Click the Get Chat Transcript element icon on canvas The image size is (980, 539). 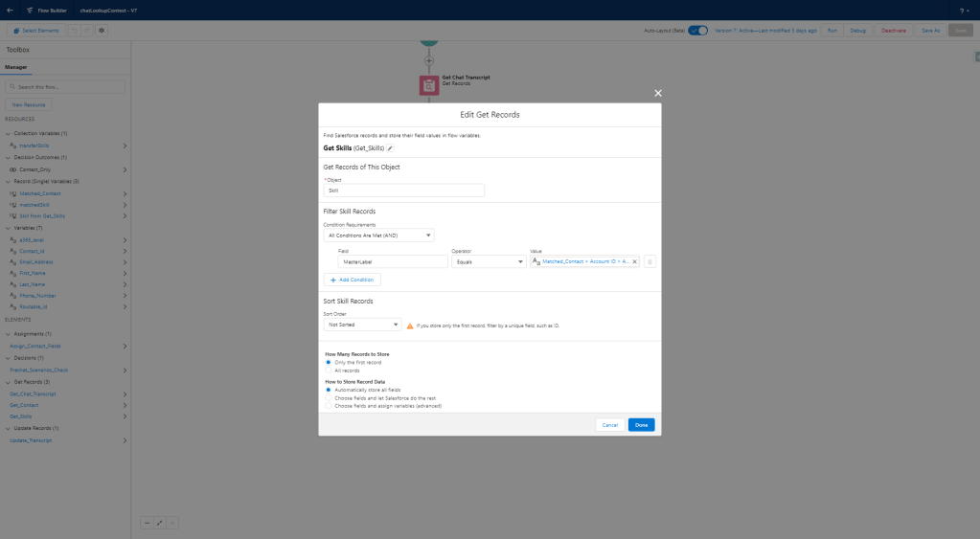(x=428, y=86)
